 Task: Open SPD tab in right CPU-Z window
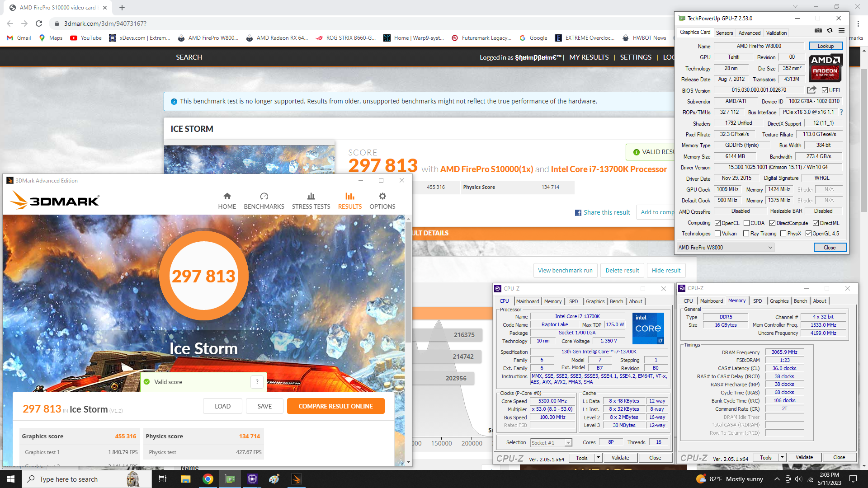757,301
